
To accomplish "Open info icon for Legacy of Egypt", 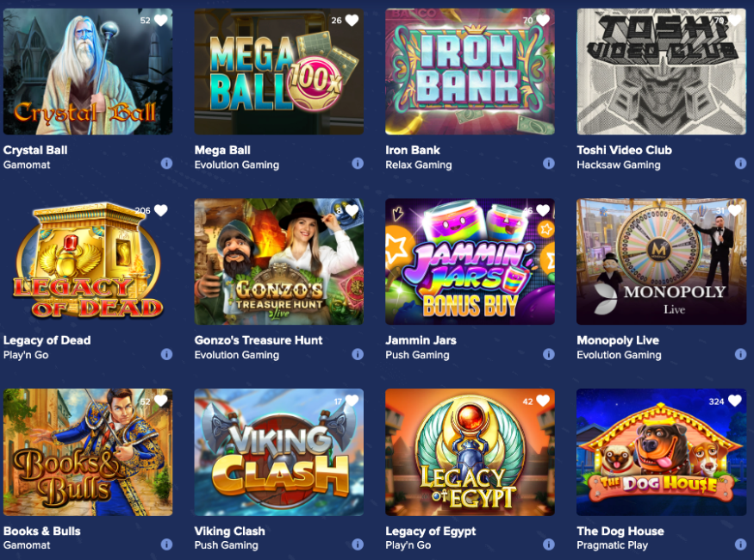I will pos(549,544).
